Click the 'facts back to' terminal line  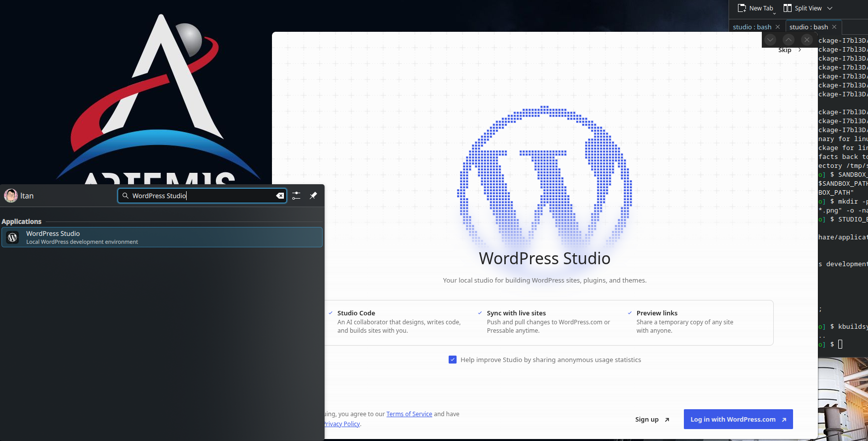(843, 157)
